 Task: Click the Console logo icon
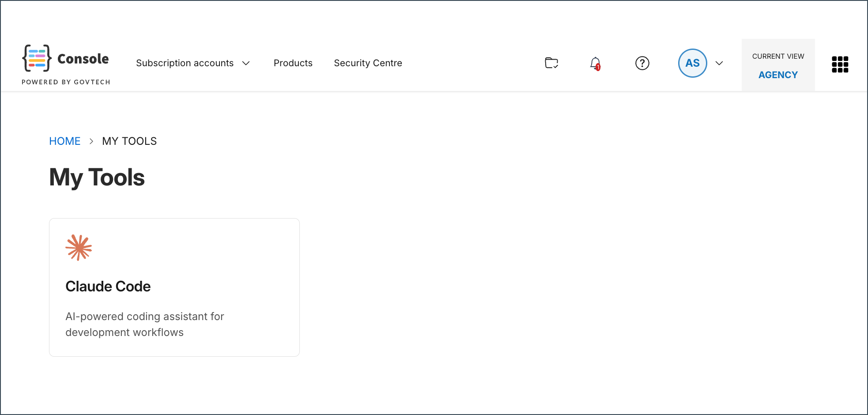[37, 58]
